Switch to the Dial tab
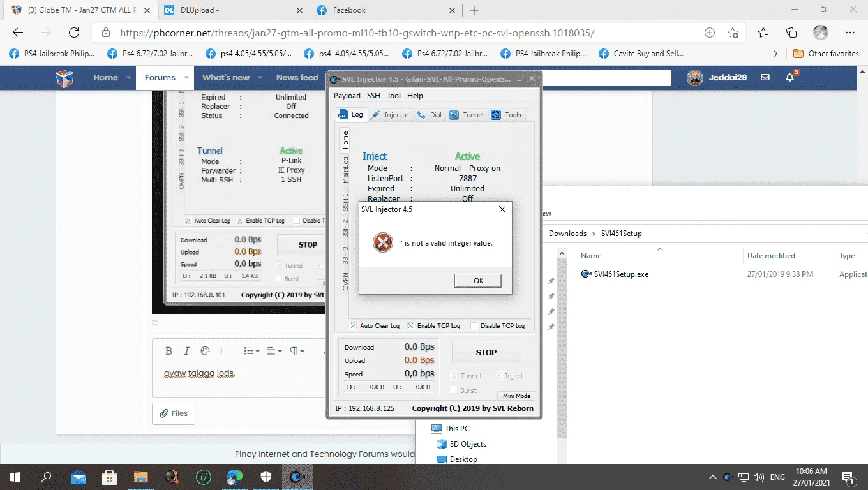This screenshot has height=490, width=868. point(430,115)
